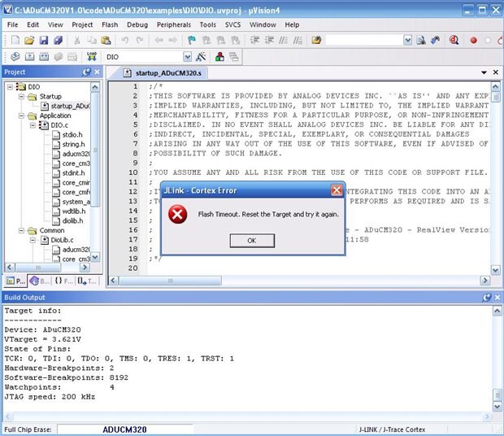Click the Cut scissors icon

click(x=75, y=40)
